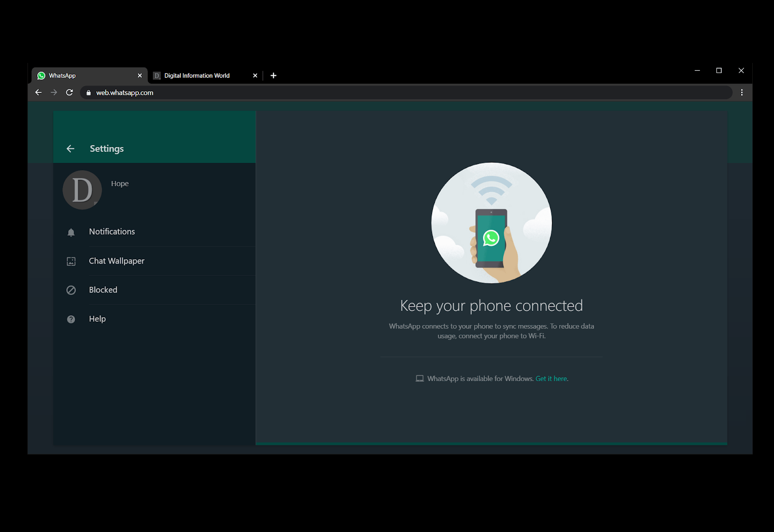Open Chrome's three-dot menu
Viewport: 774px width, 532px height.
(742, 92)
